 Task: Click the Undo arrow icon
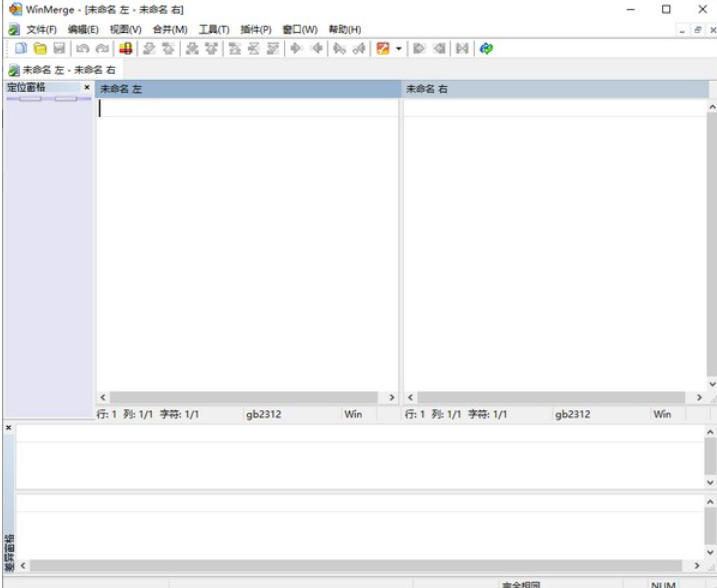83,48
